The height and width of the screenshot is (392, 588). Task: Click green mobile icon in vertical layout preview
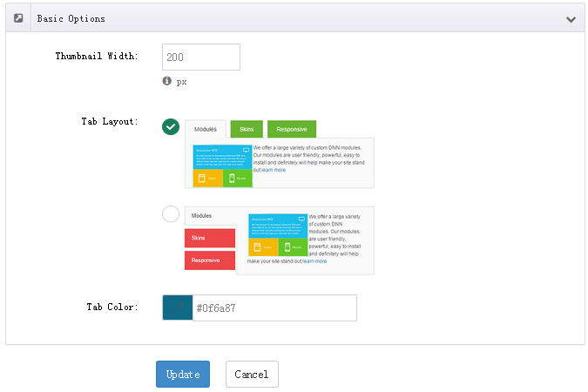(x=287, y=247)
